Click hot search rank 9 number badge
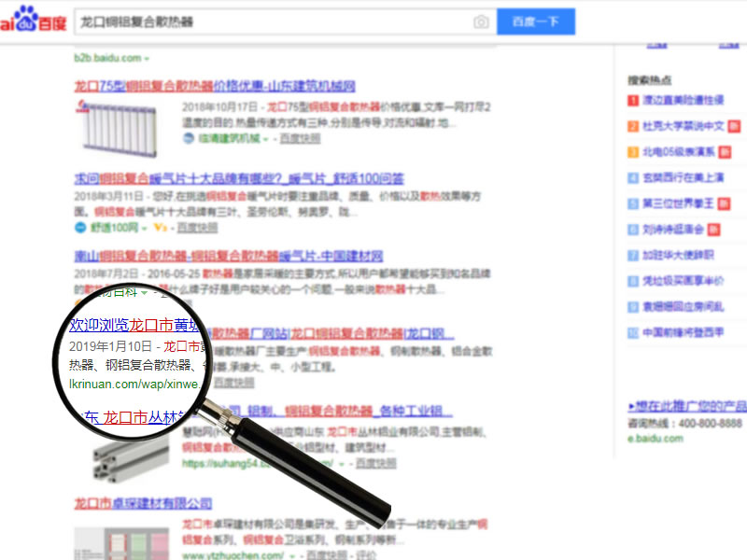The image size is (747, 560). (633, 307)
